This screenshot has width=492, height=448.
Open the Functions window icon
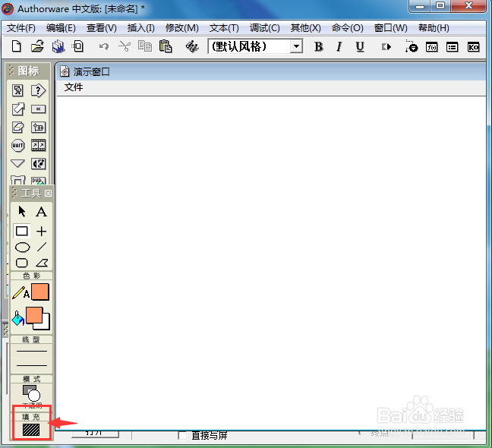[x=432, y=47]
